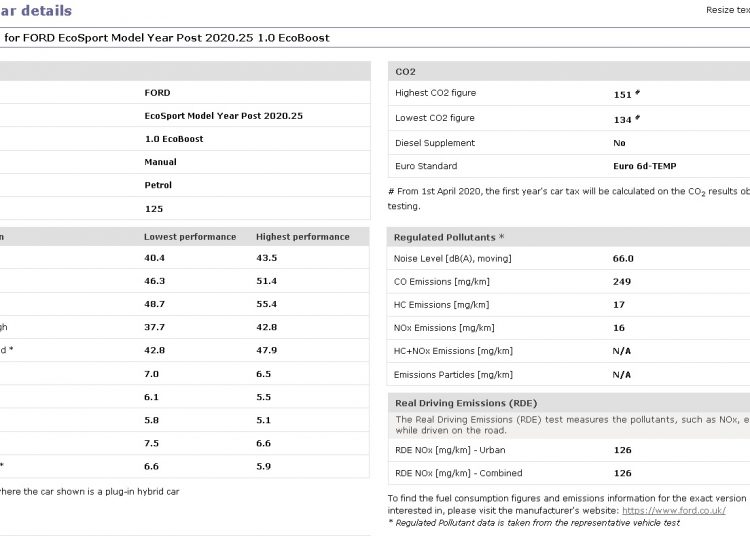
Task: Click the Manual transmission value
Action: pos(160,162)
